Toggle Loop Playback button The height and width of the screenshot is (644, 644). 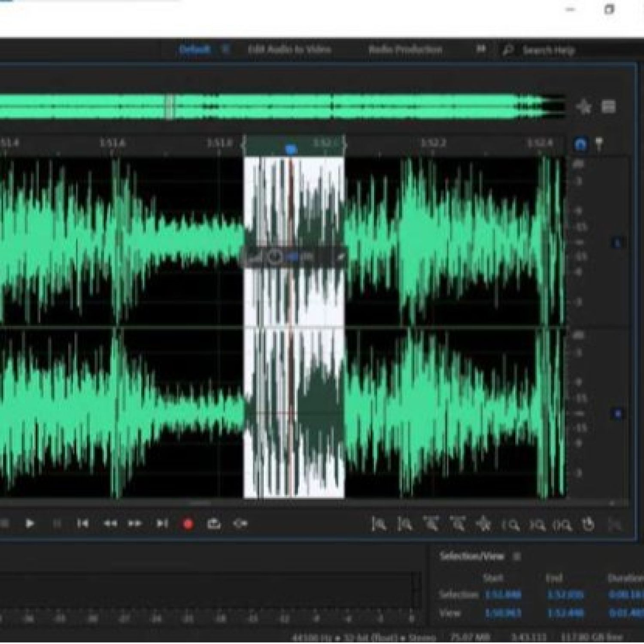tap(214, 524)
